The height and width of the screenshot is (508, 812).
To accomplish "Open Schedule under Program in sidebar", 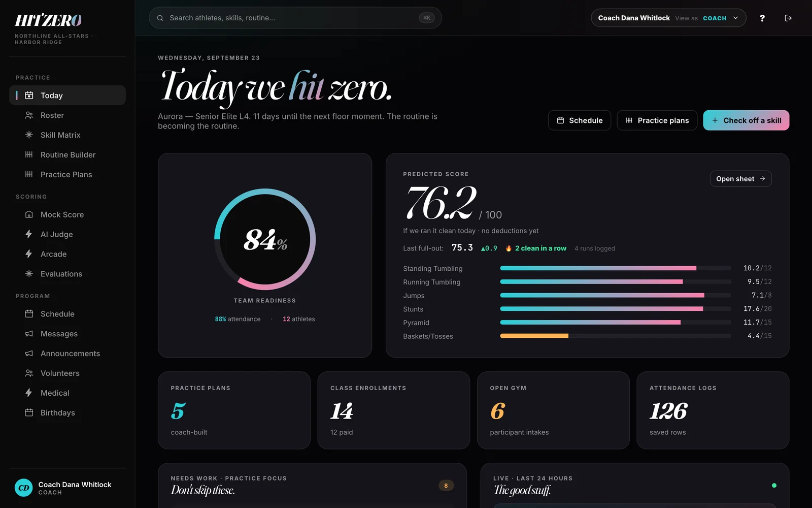I will pos(67,314).
